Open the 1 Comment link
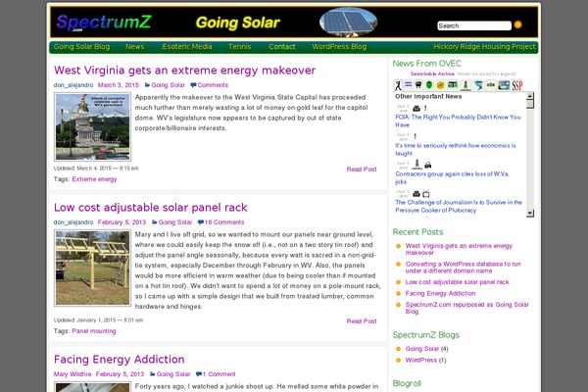588x392 pixels. tap(219, 374)
